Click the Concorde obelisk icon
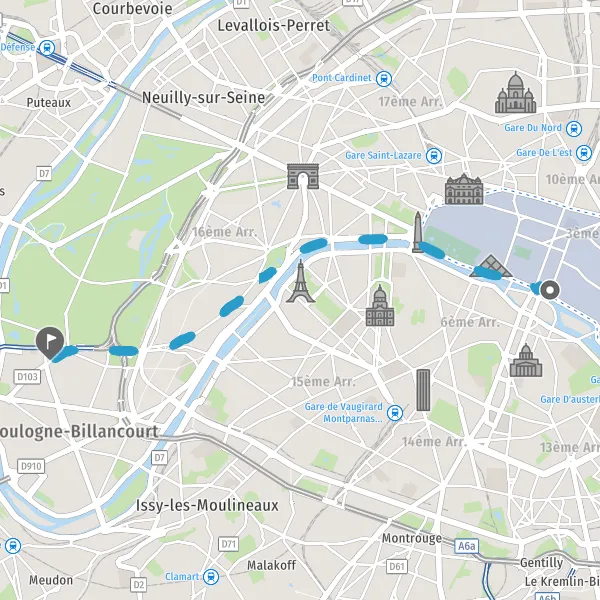 [x=417, y=232]
